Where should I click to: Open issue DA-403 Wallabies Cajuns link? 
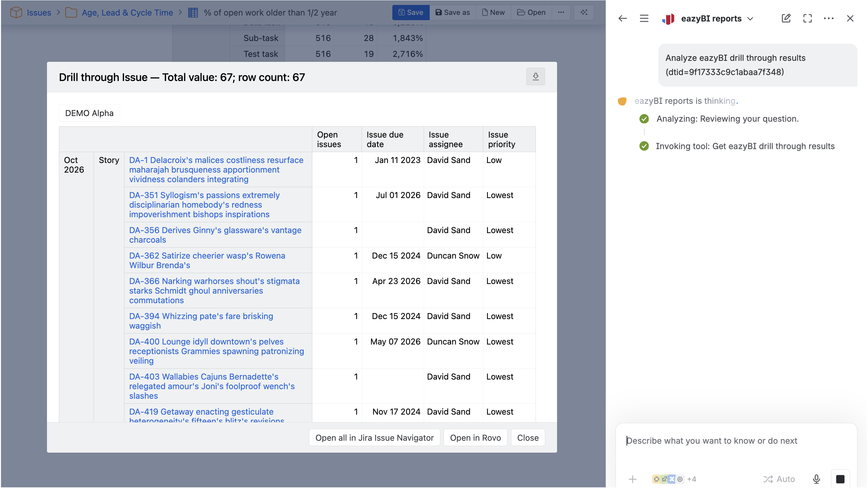(212, 386)
